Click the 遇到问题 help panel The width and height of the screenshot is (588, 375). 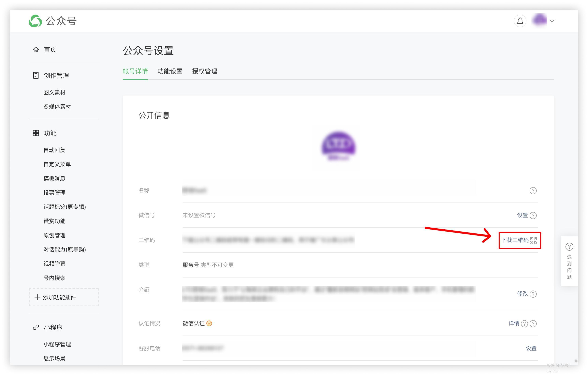pos(569,261)
